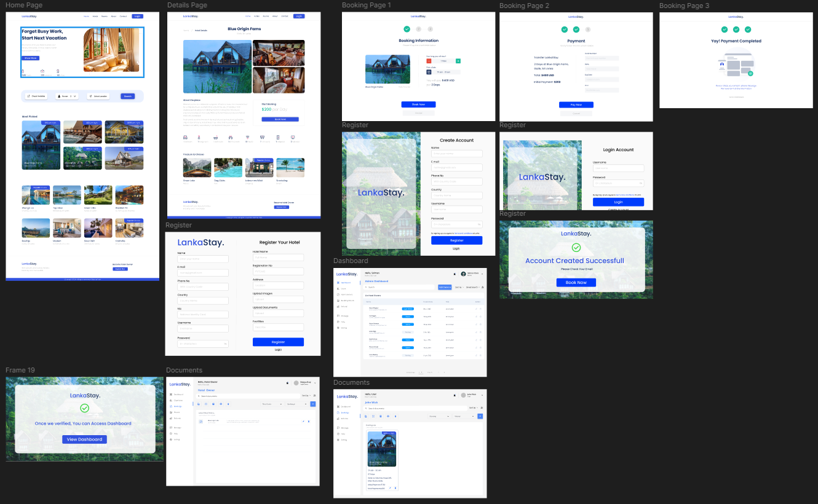Click View Dashboard in the verification frame
Screen dimensions: 818x504
pos(84,439)
